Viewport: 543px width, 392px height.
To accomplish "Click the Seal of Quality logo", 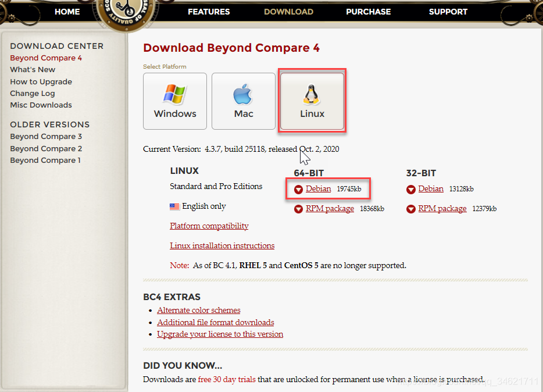I will 127,13.
